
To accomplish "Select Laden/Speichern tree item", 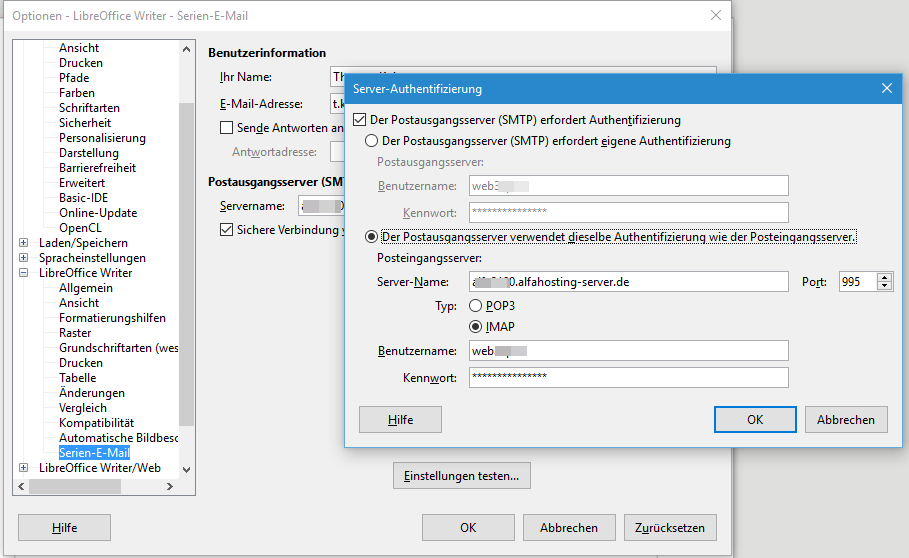I will (83, 243).
